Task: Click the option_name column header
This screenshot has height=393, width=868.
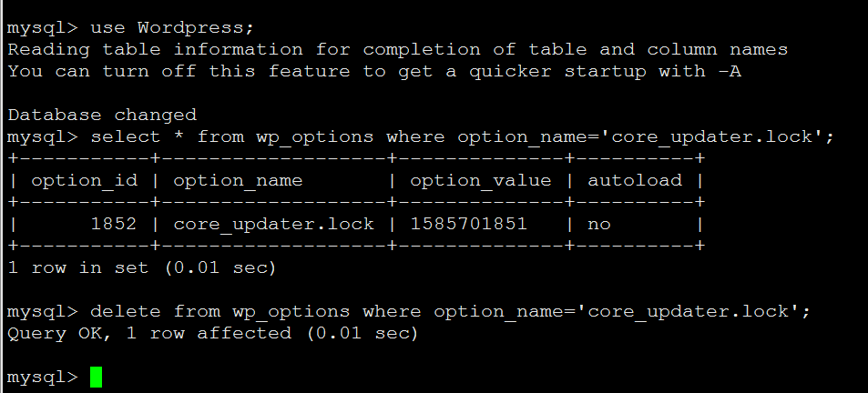Action: click(238, 181)
